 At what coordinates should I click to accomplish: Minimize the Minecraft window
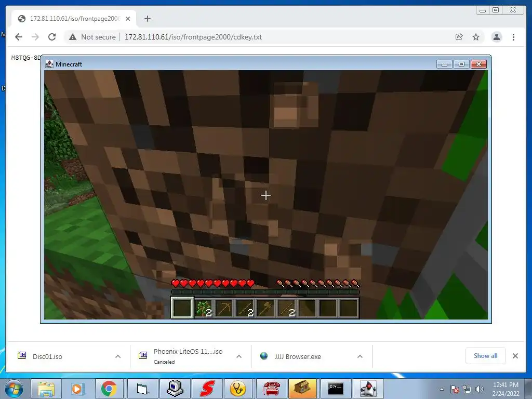tap(445, 64)
